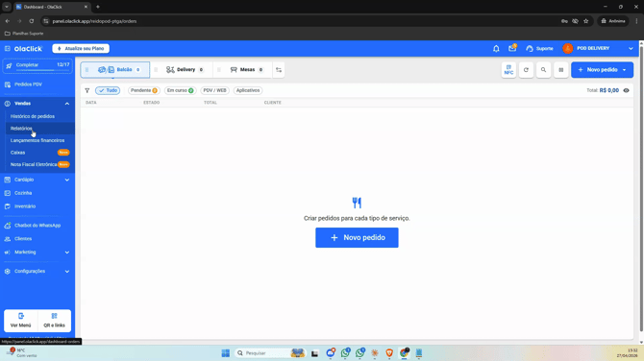Expand the POD DELIVERY account dropdown arrow
644x361 pixels.
pos(631,48)
